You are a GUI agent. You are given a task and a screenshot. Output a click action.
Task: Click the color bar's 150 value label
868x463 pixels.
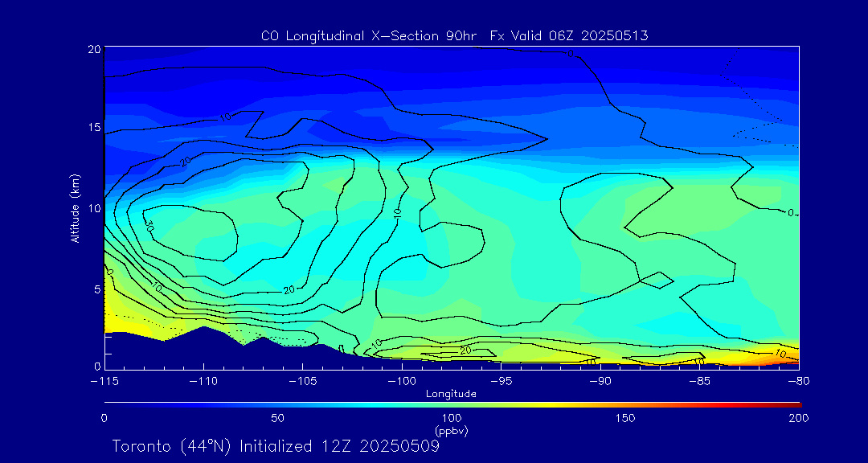click(x=625, y=418)
